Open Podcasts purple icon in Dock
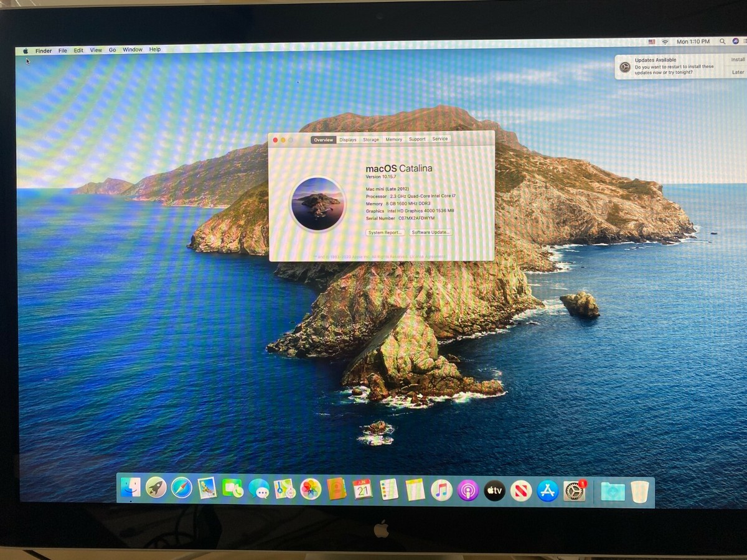 pyautogui.click(x=468, y=490)
